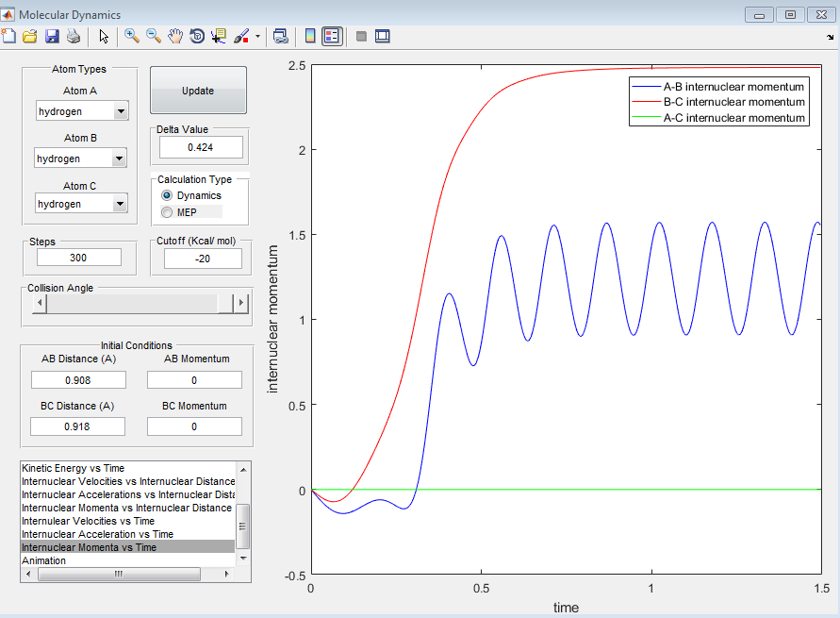Expand the Atom B element dropdown

pos(120,159)
